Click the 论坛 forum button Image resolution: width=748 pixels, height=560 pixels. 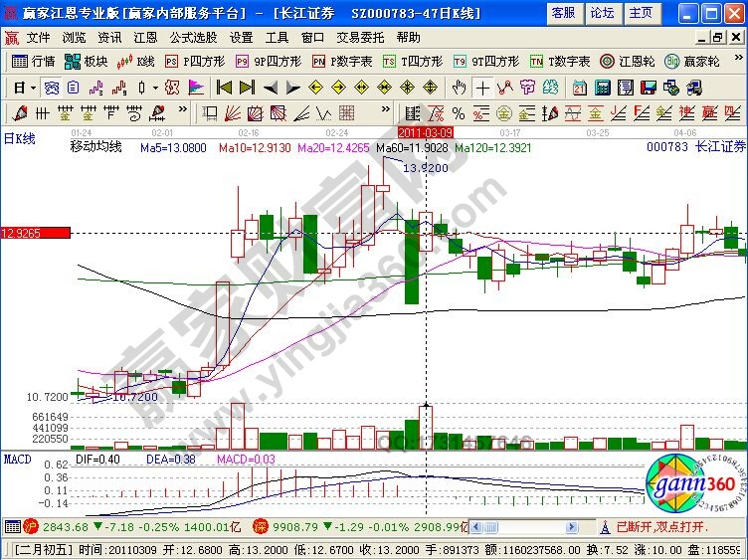[602, 13]
